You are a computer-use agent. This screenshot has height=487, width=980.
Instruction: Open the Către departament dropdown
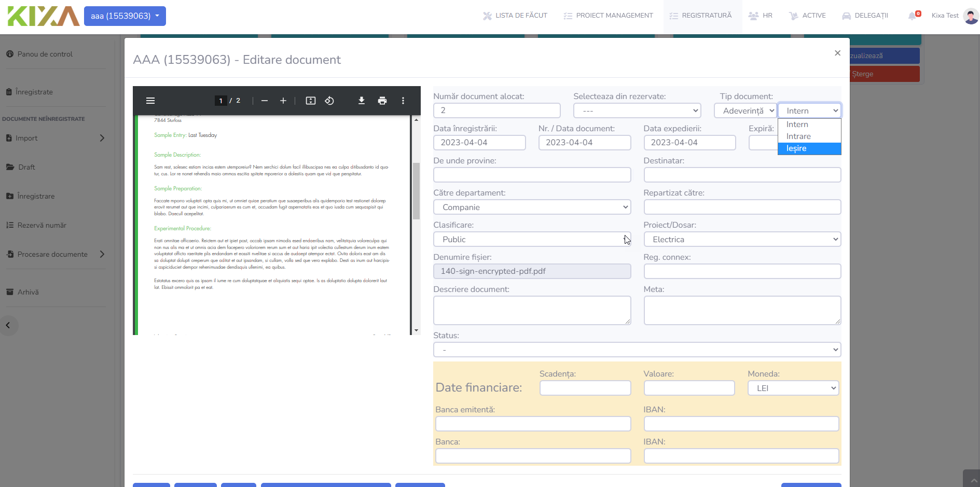(x=532, y=207)
